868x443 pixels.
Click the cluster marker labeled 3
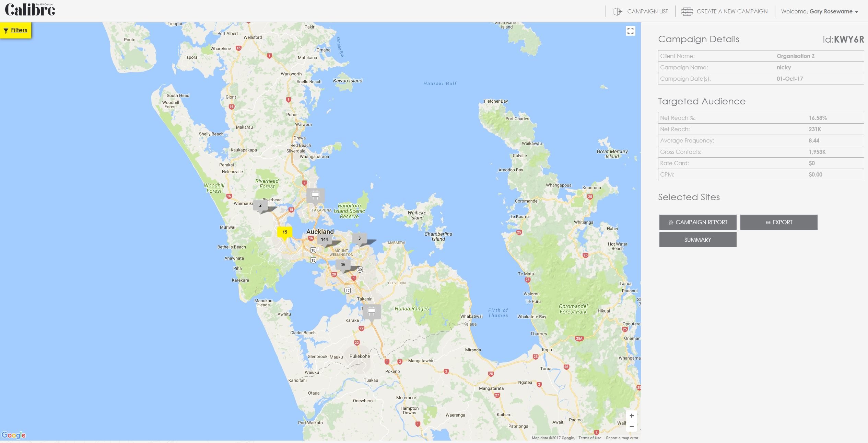click(x=359, y=238)
